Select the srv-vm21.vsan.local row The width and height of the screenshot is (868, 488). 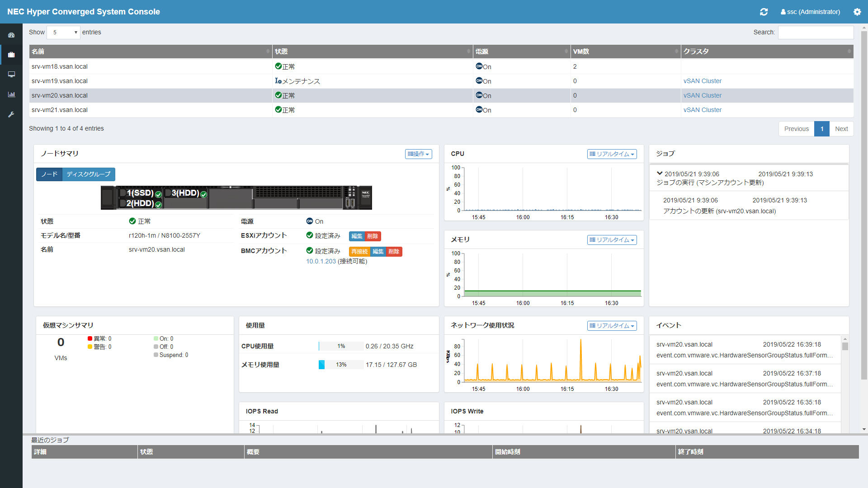[441, 110]
